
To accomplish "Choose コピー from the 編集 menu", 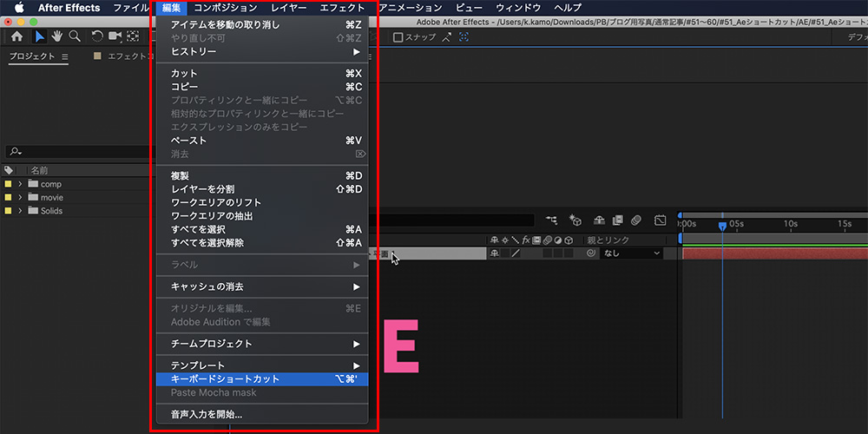I will [x=262, y=87].
